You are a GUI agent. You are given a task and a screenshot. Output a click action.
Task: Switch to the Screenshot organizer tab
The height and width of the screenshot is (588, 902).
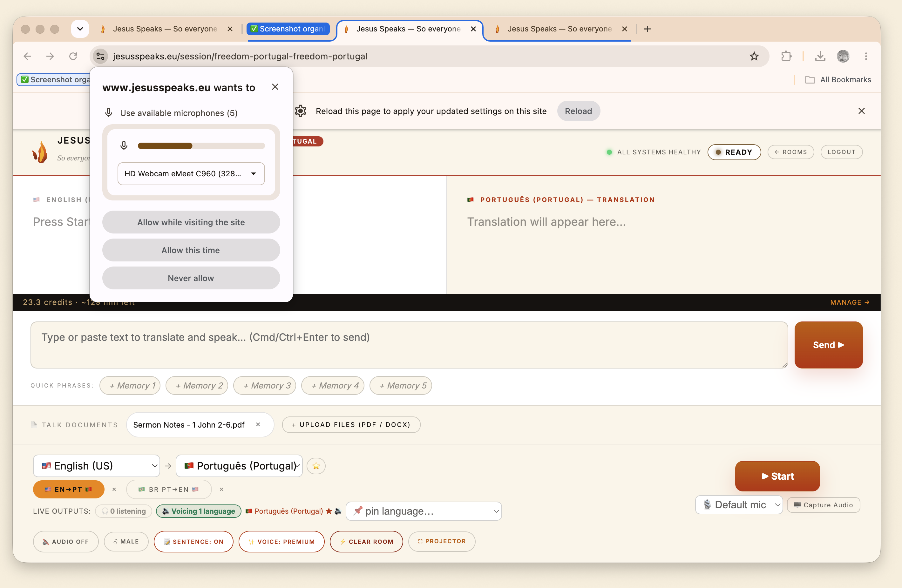coord(288,29)
